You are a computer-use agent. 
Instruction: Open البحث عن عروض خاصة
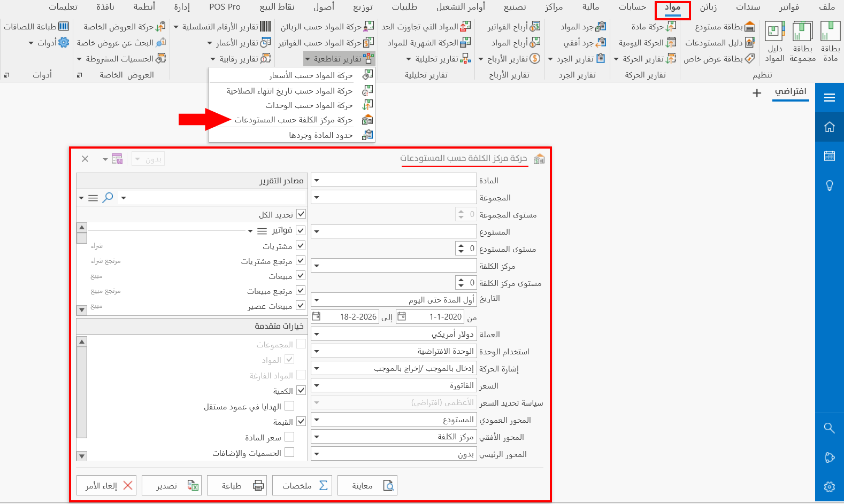pyautogui.click(x=121, y=43)
